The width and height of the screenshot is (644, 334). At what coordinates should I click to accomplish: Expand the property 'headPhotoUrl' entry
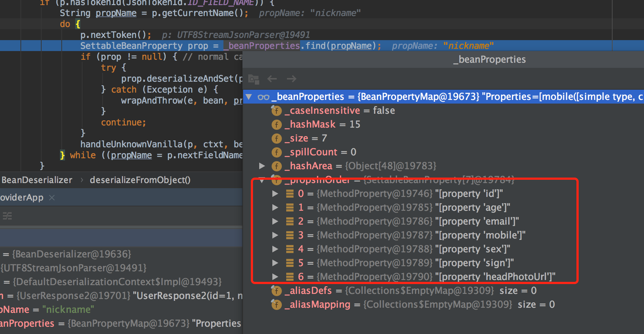click(x=275, y=277)
